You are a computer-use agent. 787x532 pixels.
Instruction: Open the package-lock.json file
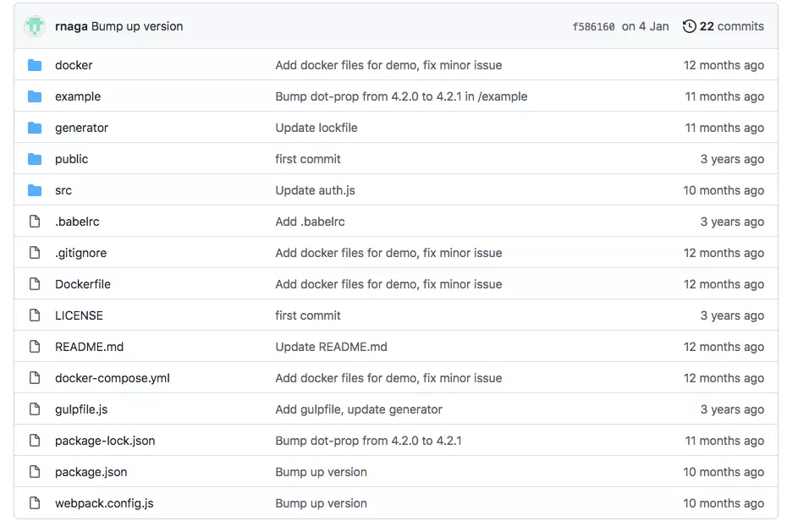(106, 441)
